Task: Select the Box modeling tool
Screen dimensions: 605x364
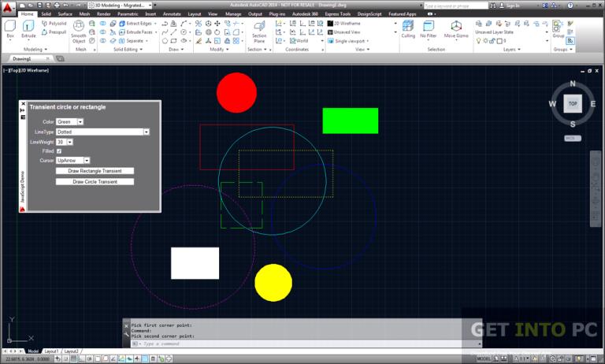Action: (x=9, y=30)
